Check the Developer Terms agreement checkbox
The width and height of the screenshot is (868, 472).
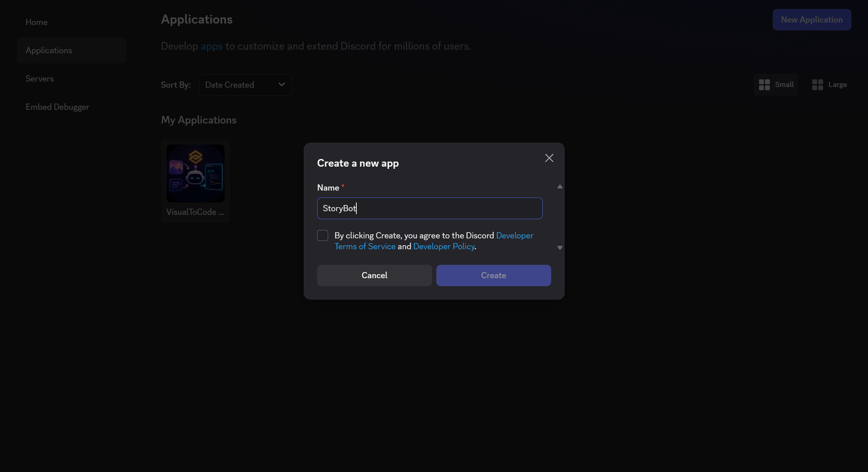point(323,235)
